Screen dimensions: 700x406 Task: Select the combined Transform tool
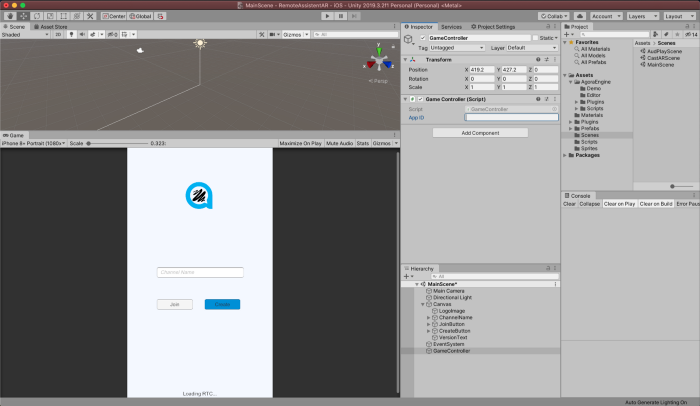tap(77, 16)
